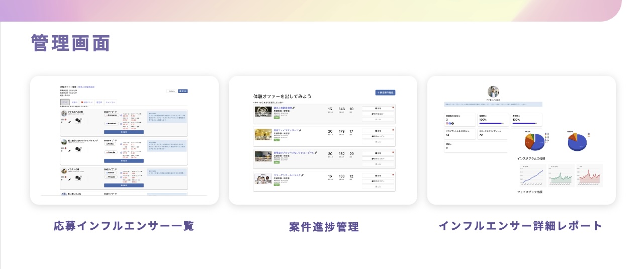Viewport: 644px width, 269px height.
Task: Click blue confirm button under Threads row
Action: (124, 185)
